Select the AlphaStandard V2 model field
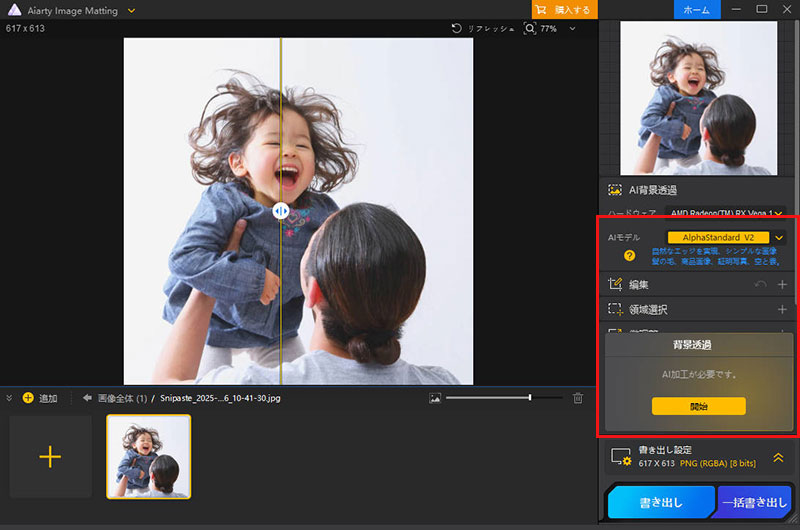 tap(718, 237)
